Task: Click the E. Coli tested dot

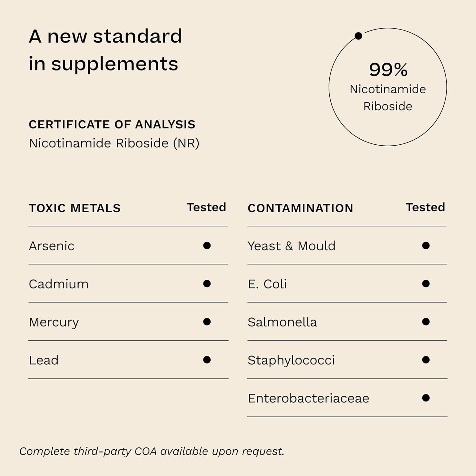Action: (x=426, y=284)
